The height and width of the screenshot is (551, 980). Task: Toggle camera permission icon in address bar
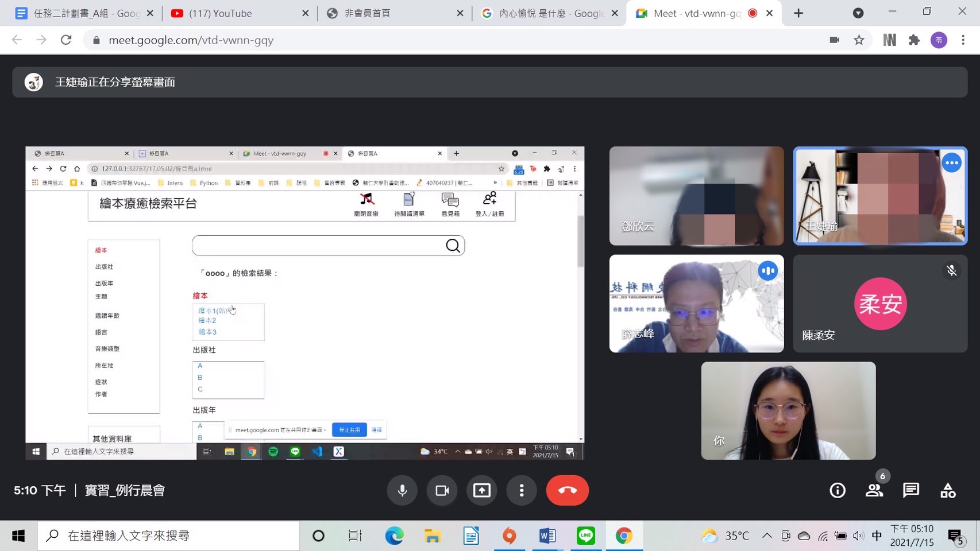tap(834, 40)
